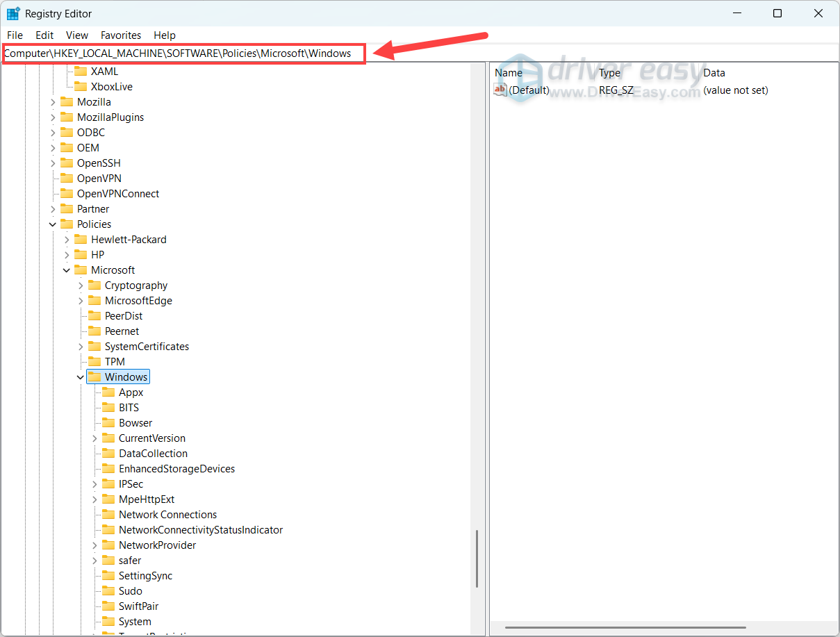Select the Appx folder icon
The width and height of the screenshot is (840, 637).
pyautogui.click(x=108, y=392)
